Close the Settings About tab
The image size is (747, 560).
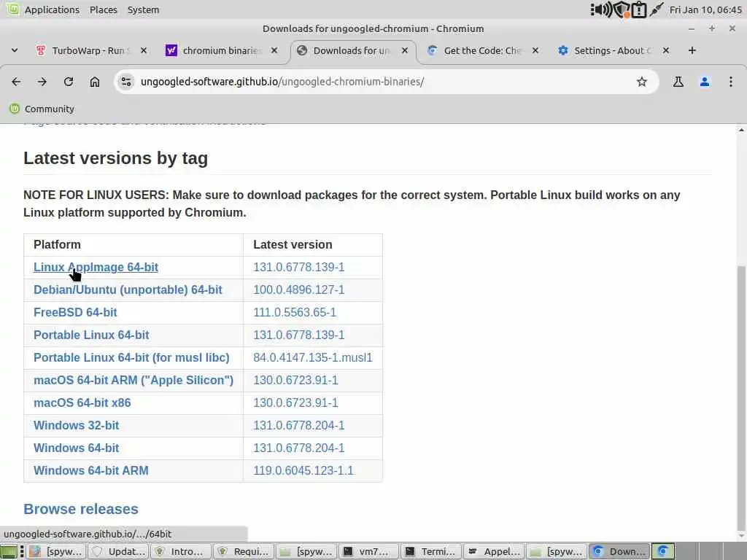pos(666,50)
